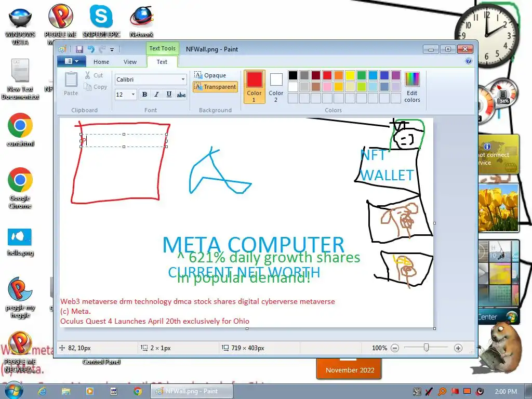
Task: Pick the yellow color swatch
Action: coord(350,75)
